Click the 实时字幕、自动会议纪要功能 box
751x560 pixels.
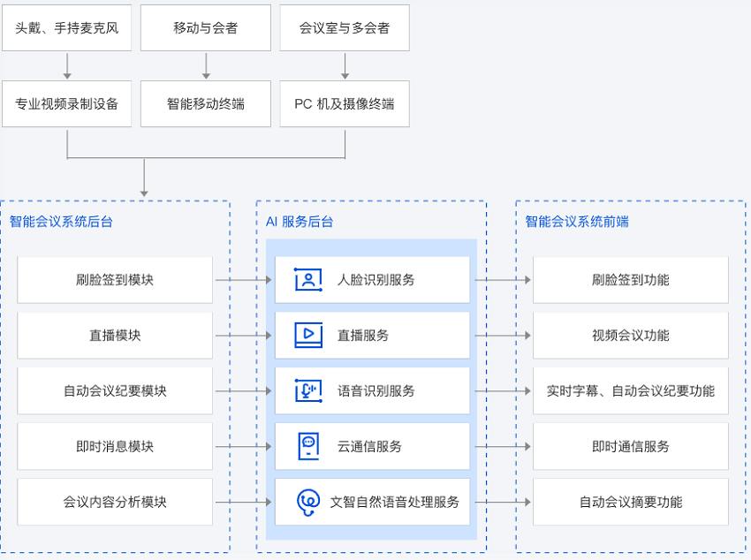pos(631,390)
